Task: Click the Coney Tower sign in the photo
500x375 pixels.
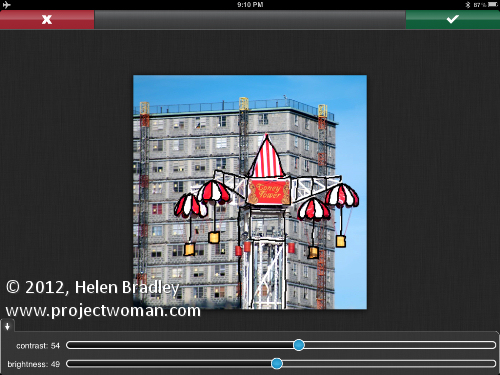Action: pos(269,191)
